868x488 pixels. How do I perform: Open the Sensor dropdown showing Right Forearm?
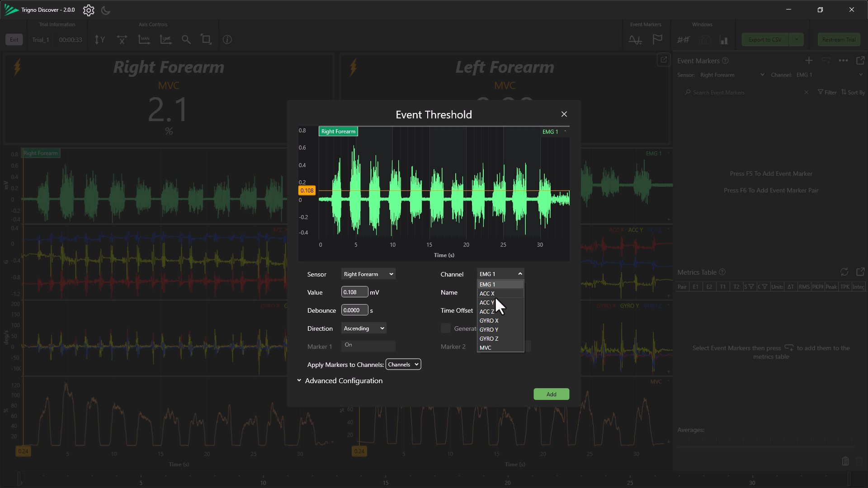pyautogui.click(x=368, y=274)
